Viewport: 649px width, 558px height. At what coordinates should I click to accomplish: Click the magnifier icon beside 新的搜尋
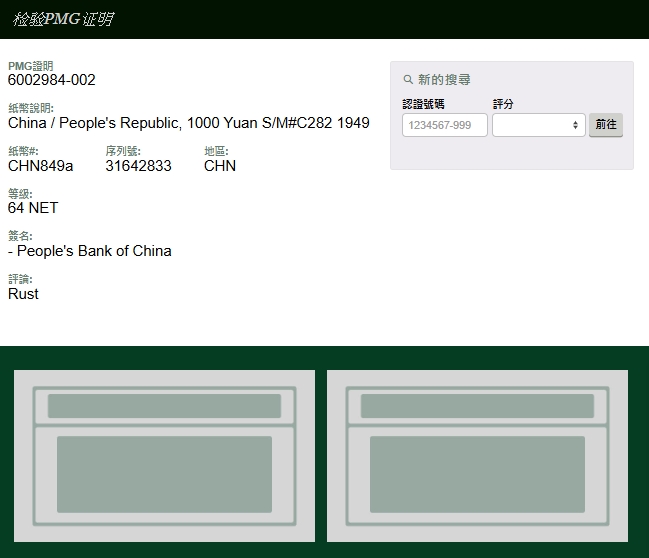click(x=408, y=80)
